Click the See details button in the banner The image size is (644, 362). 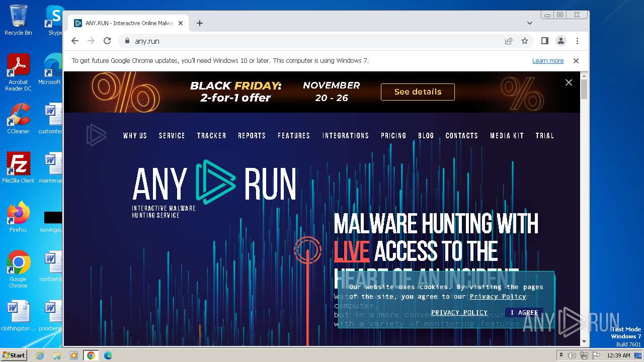coord(418,92)
